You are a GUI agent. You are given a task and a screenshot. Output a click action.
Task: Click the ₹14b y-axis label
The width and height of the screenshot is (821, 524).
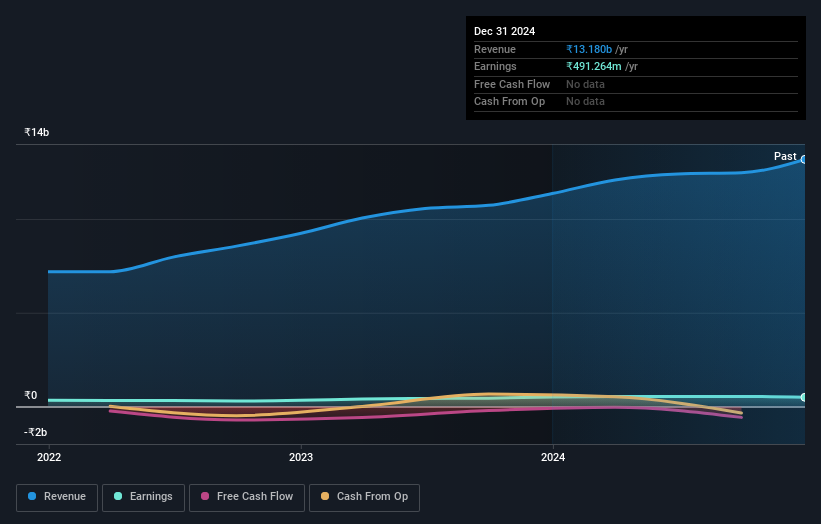coord(37,132)
